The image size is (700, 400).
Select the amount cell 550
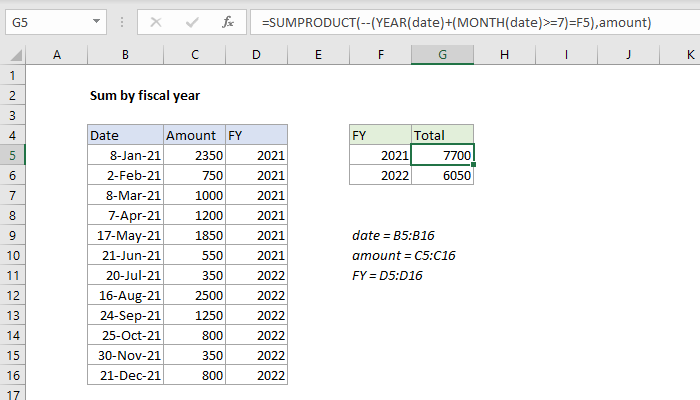click(x=195, y=255)
